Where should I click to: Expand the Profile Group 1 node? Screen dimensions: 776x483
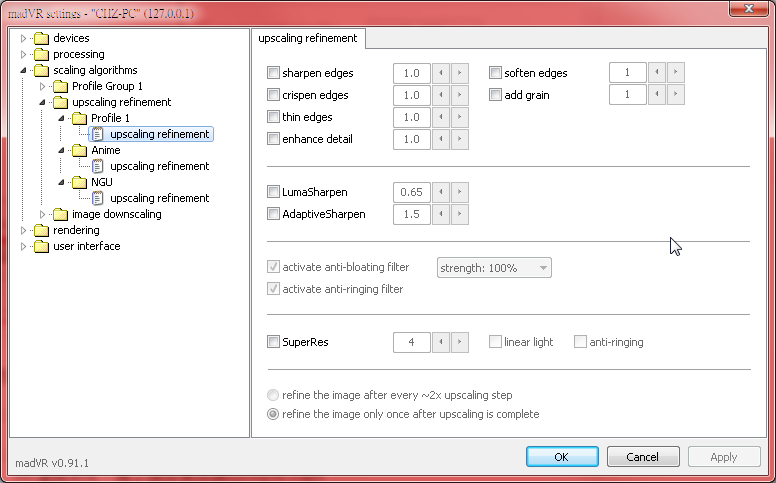coord(42,86)
